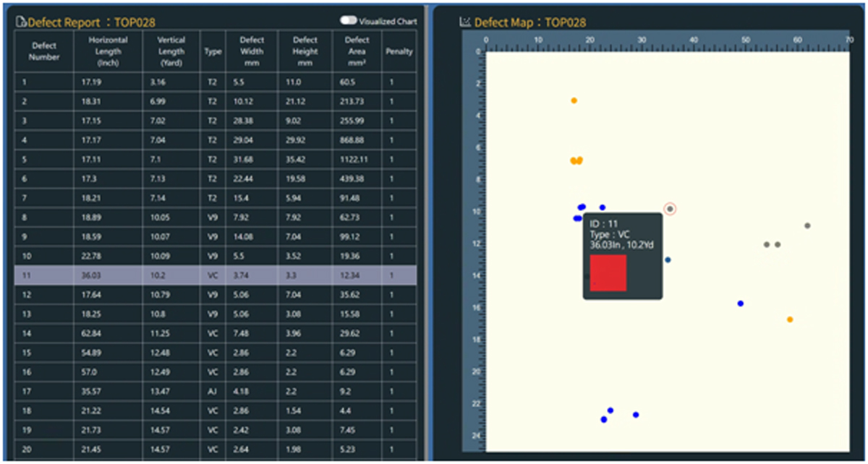Click the red defect thumbnail in tooltip
The height and width of the screenshot is (464, 868).
pos(608,272)
